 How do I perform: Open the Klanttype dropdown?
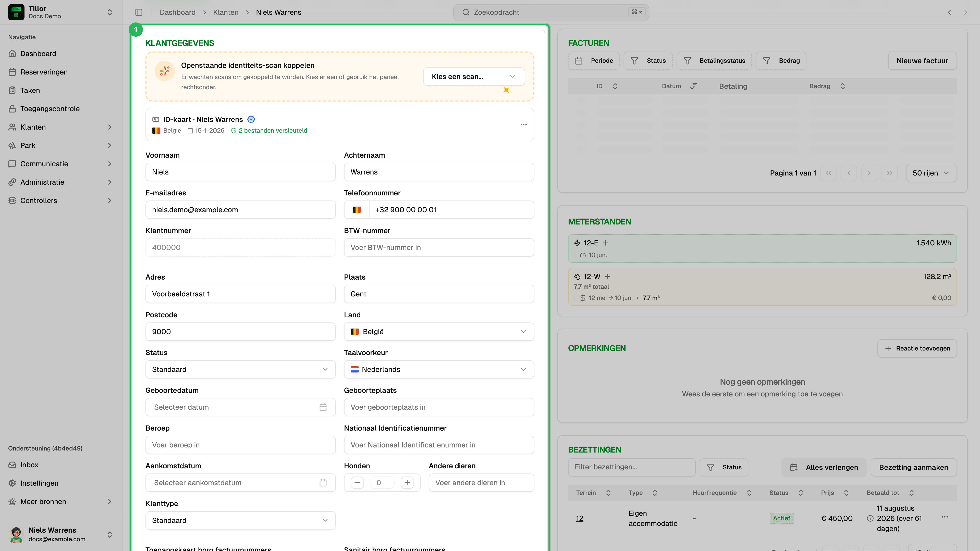240,520
